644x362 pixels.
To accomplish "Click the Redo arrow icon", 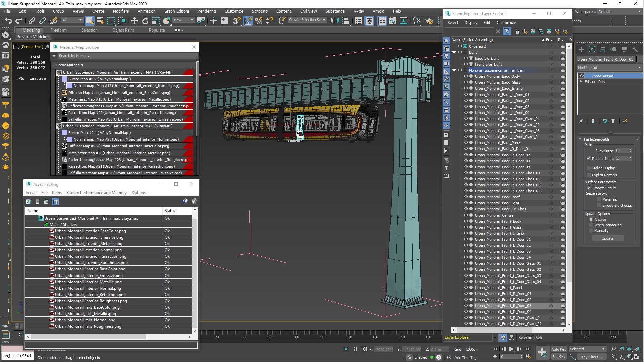I will [x=19, y=21].
